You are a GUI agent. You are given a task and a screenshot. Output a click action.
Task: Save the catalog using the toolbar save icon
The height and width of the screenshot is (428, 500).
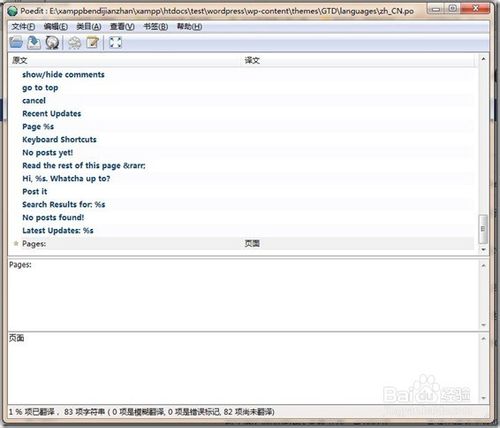pyautogui.click(x=34, y=43)
